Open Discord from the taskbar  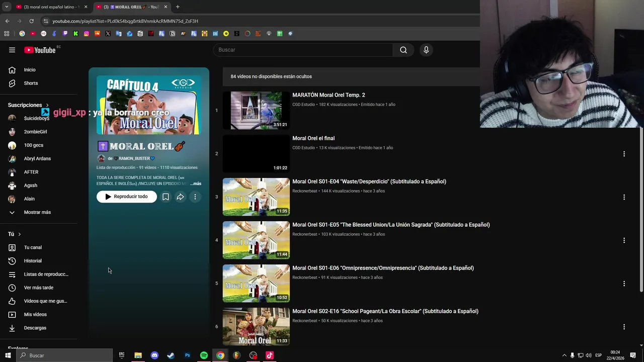[x=154, y=355]
